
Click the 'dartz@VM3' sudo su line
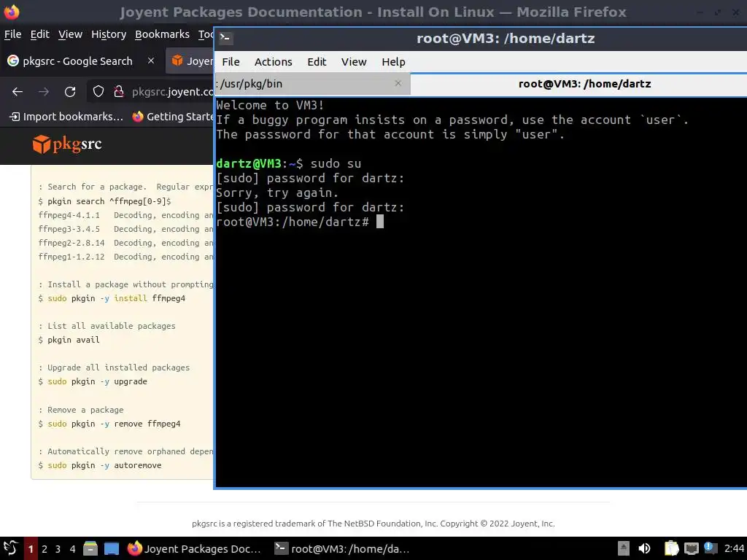click(x=289, y=164)
